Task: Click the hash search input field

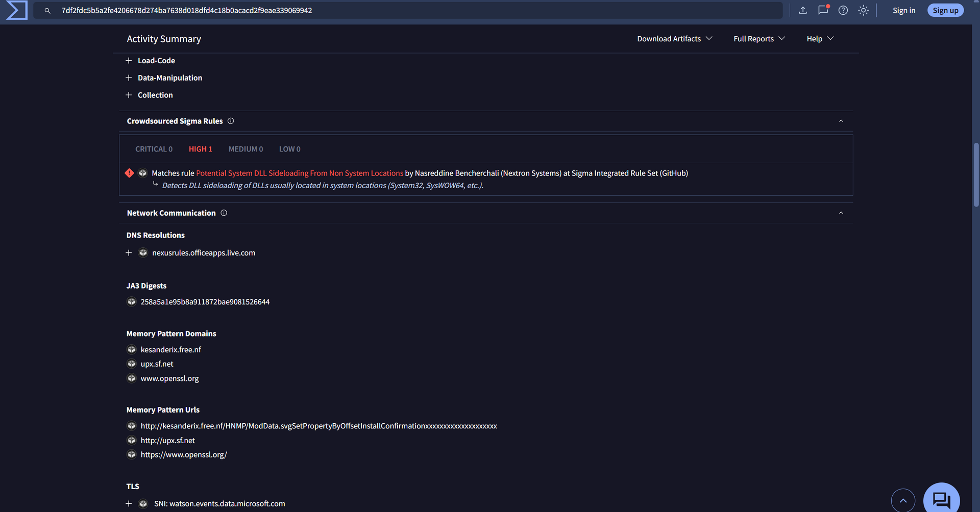Action: point(408,10)
